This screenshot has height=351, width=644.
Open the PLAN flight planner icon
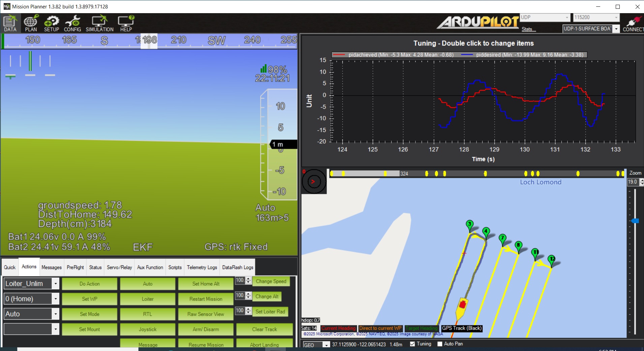(x=31, y=23)
